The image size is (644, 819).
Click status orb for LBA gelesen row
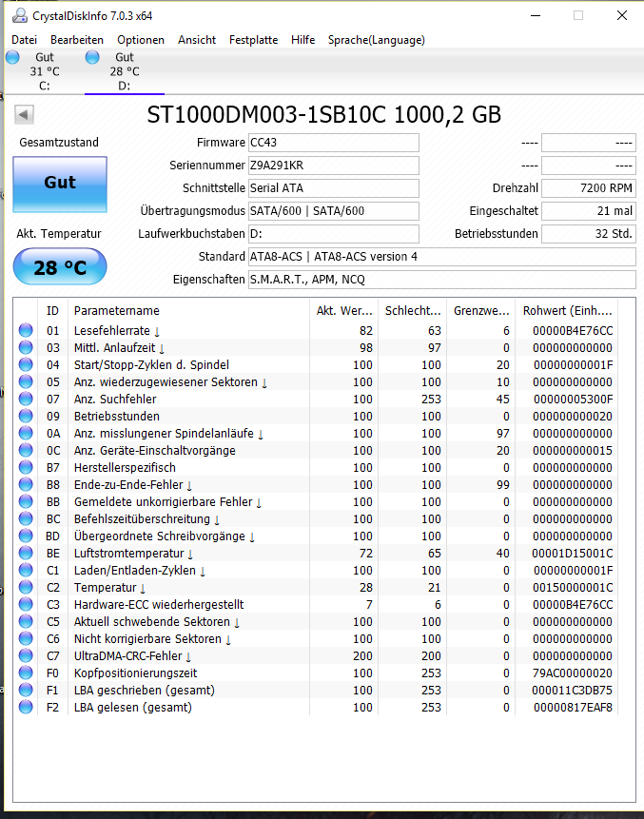coord(26,707)
